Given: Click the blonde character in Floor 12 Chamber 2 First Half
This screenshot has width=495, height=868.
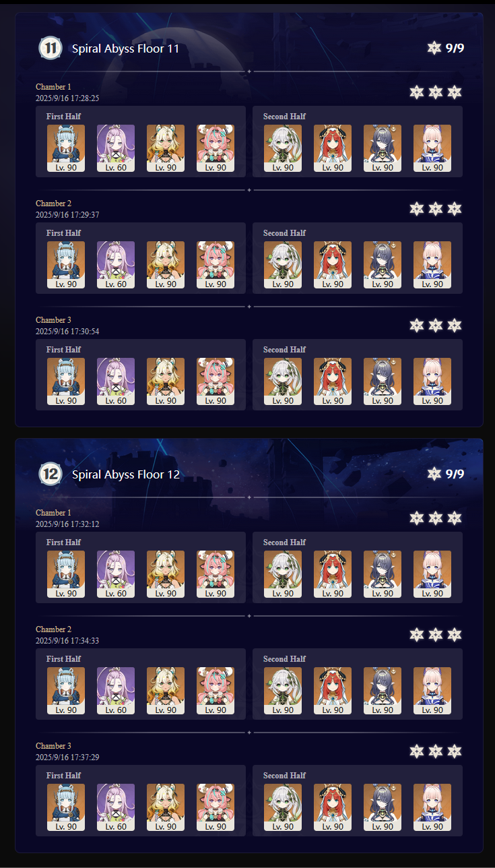Looking at the screenshot, I should [x=166, y=691].
